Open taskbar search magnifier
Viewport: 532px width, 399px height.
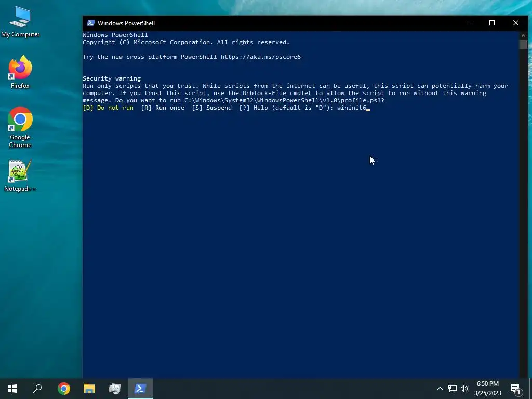37,389
